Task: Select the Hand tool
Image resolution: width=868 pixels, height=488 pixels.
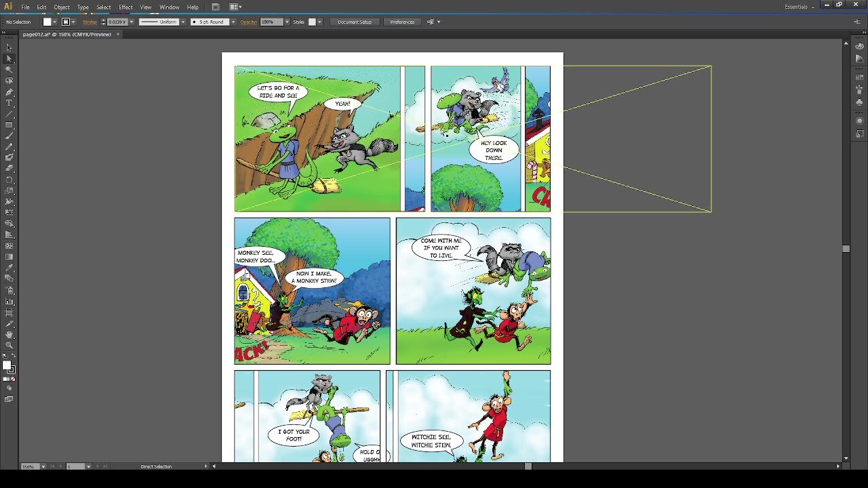Action: coord(9,334)
